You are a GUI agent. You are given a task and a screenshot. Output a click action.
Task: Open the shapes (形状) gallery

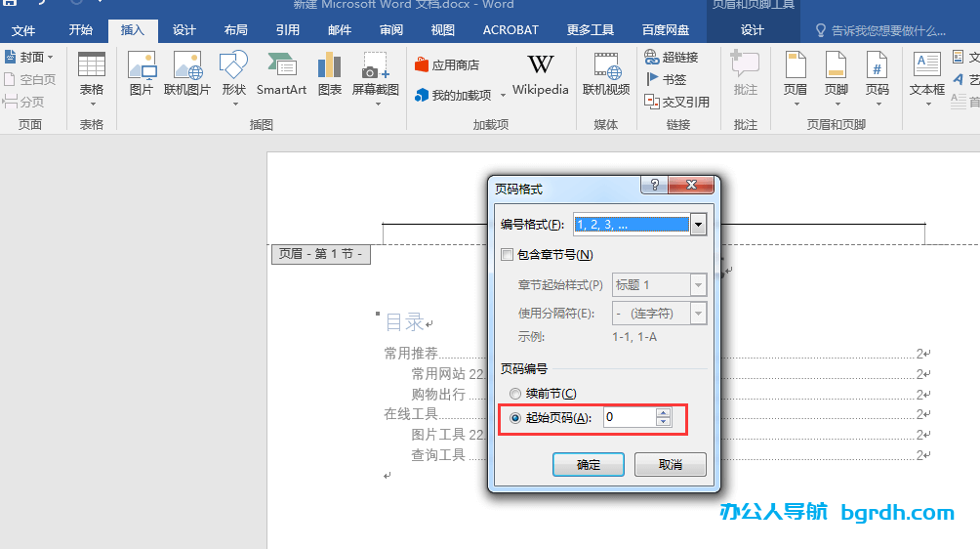coord(233,79)
